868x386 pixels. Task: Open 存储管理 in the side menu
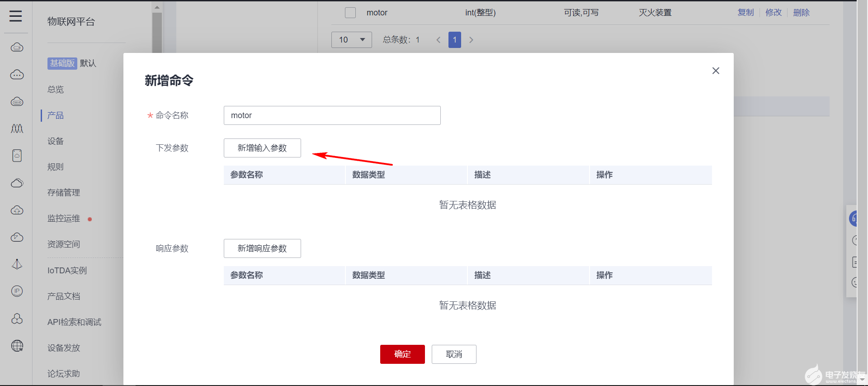pos(64,193)
